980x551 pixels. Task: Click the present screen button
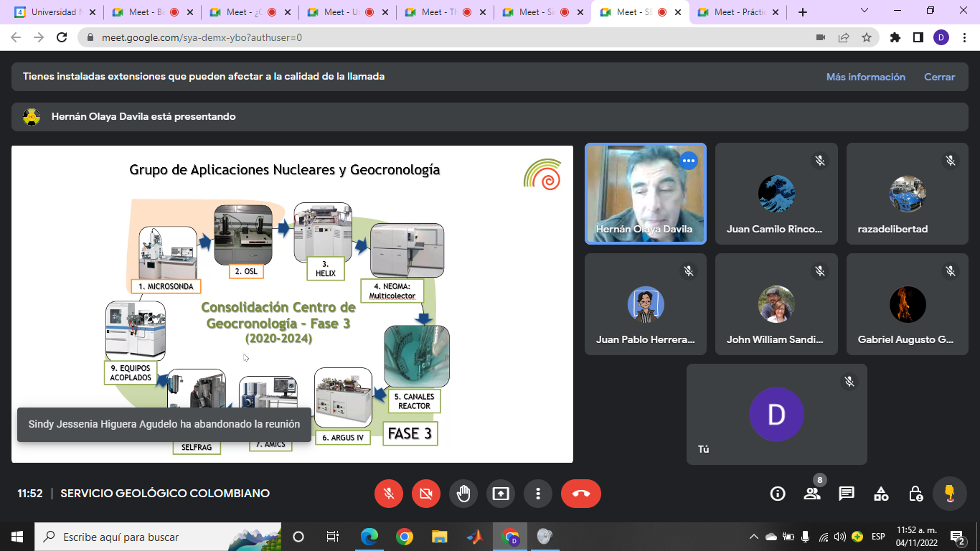(x=501, y=494)
